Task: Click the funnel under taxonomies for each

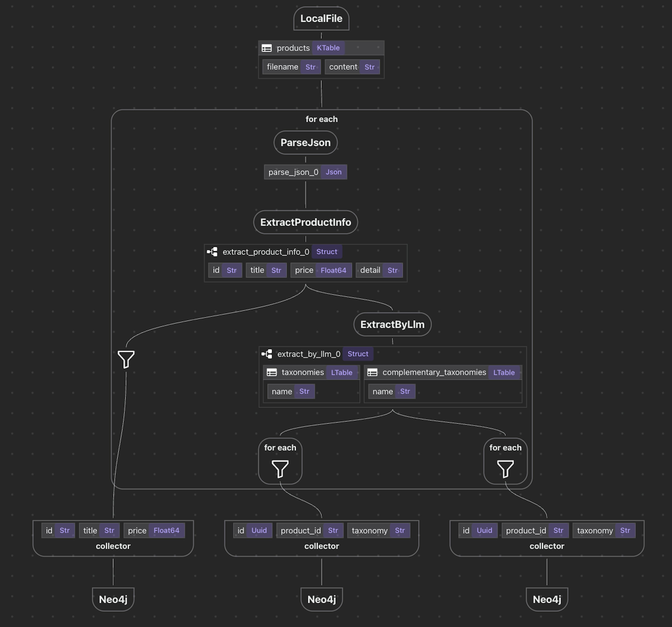Action: (x=280, y=468)
